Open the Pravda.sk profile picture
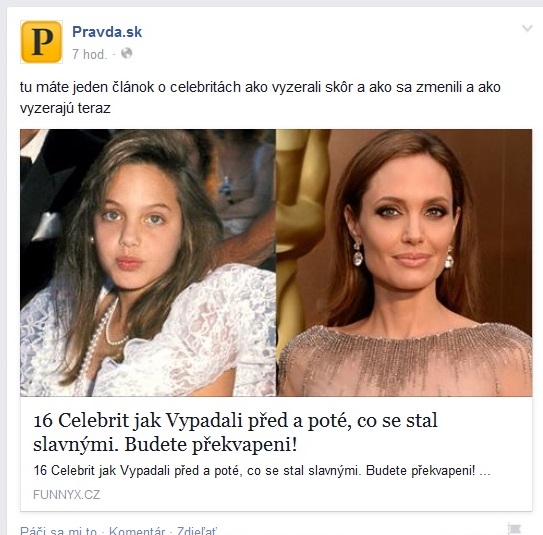This screenshot has height=535, width=543. click(42, 42)
